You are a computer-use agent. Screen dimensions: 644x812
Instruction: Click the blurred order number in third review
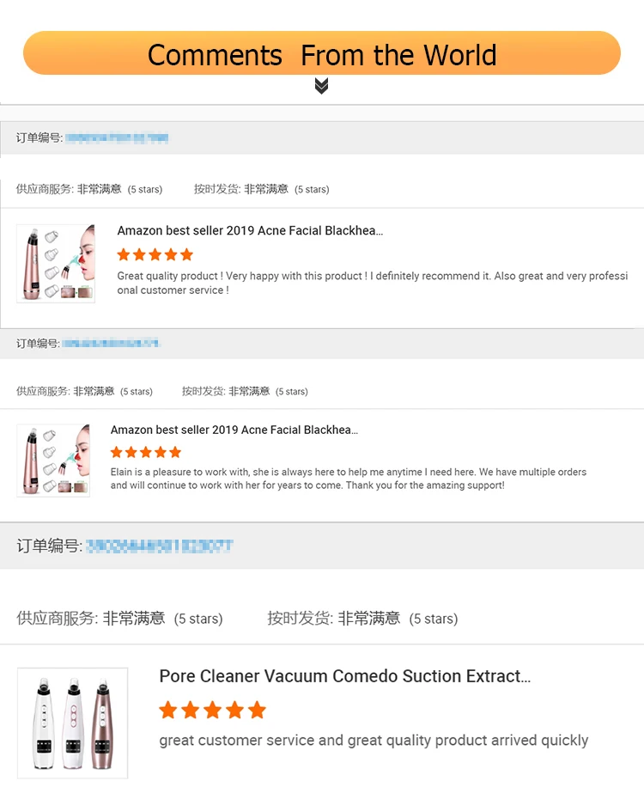click(160, 546)
